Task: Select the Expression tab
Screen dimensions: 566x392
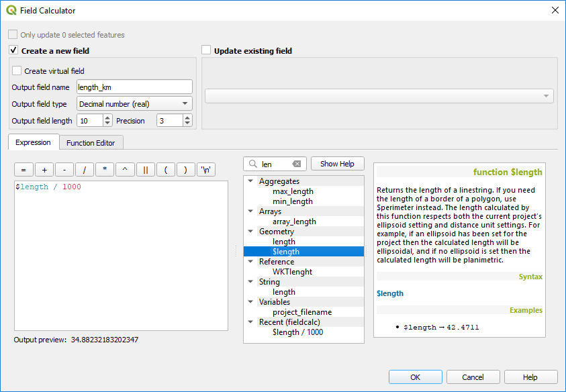Action: click(33, 142)
